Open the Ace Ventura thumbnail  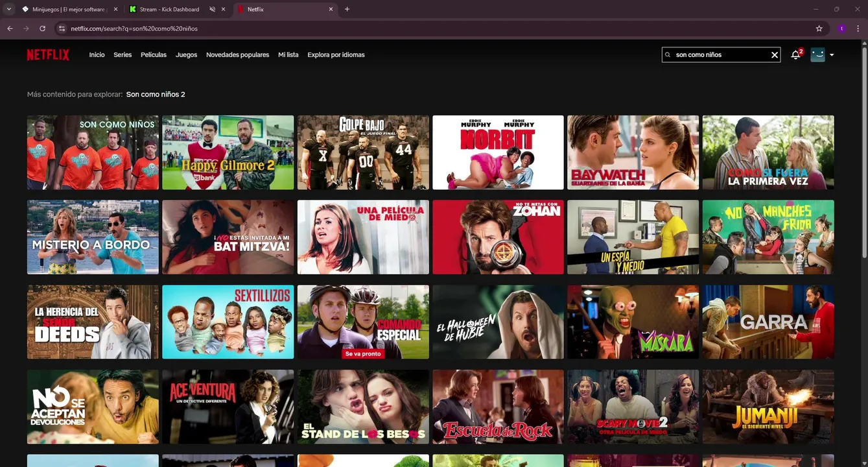pyautogui.click(x=228, y=407)
